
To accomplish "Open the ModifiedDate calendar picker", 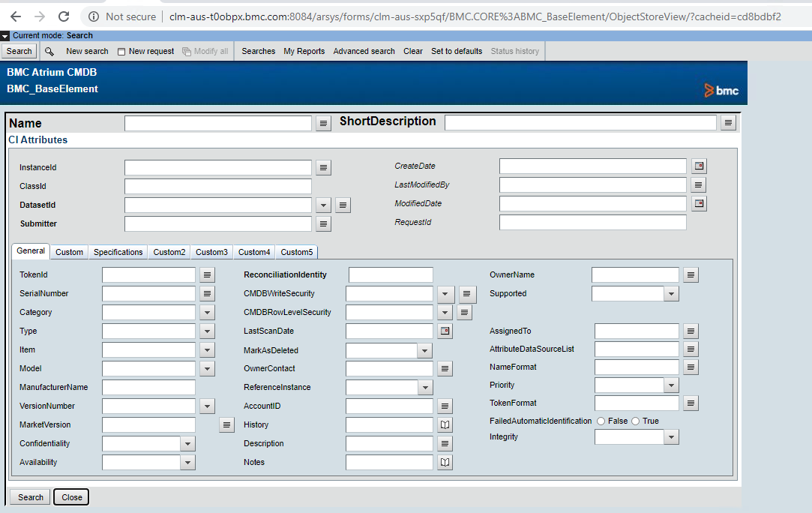I will (699, 204).
